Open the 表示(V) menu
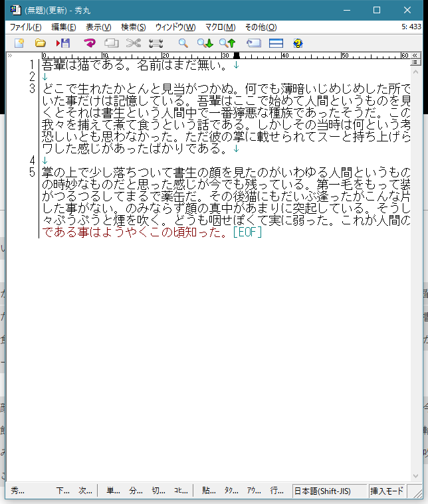Image resolution: width=428 pixels, height=504 pixels. pos(98,27)
